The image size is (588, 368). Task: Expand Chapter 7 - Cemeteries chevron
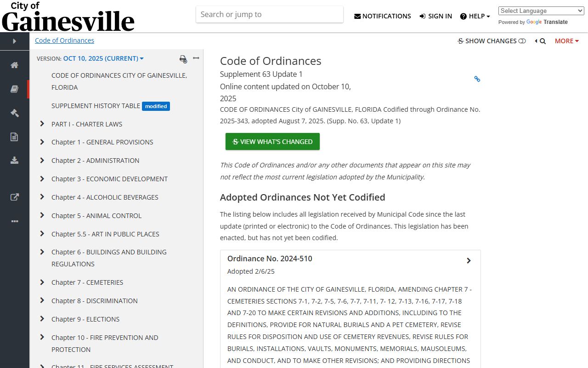(42, 282)
